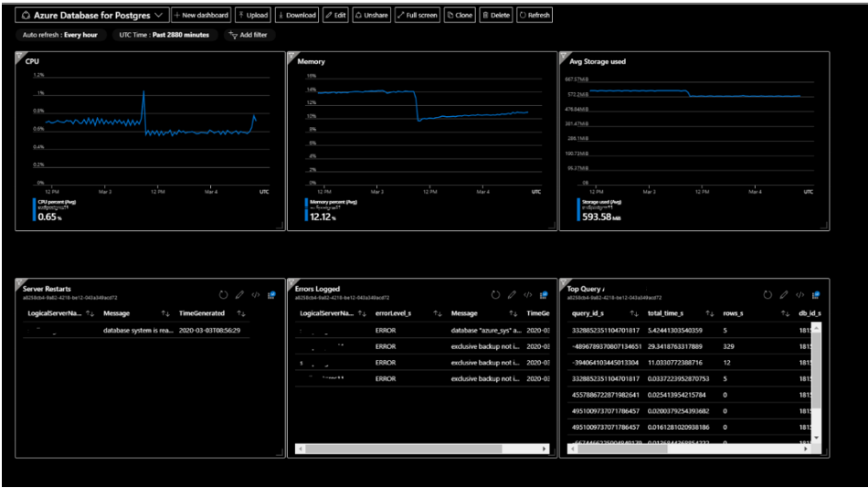Select total_time_s value 29.3418763317889

point(675,346)
